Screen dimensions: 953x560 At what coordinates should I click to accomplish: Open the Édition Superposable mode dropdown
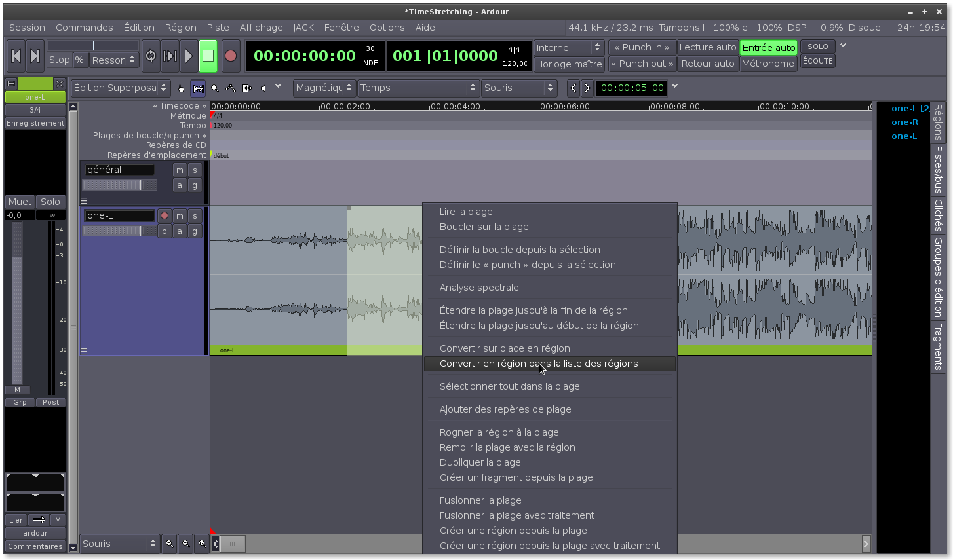(x=121, y=88)
